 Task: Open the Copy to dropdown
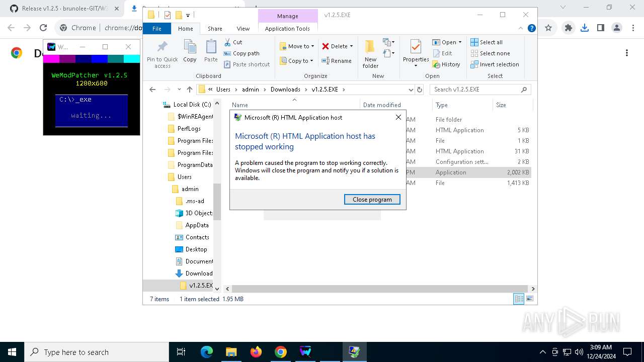tap(297, 61)
